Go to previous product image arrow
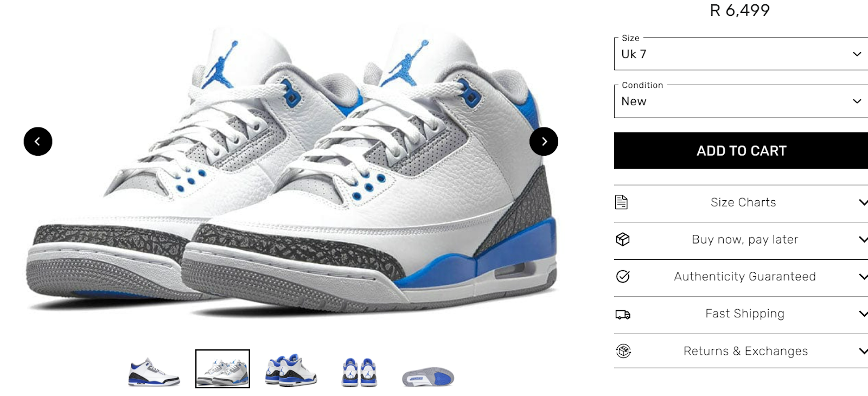Screen dimensions: 868x396 [x=38, y=142]
